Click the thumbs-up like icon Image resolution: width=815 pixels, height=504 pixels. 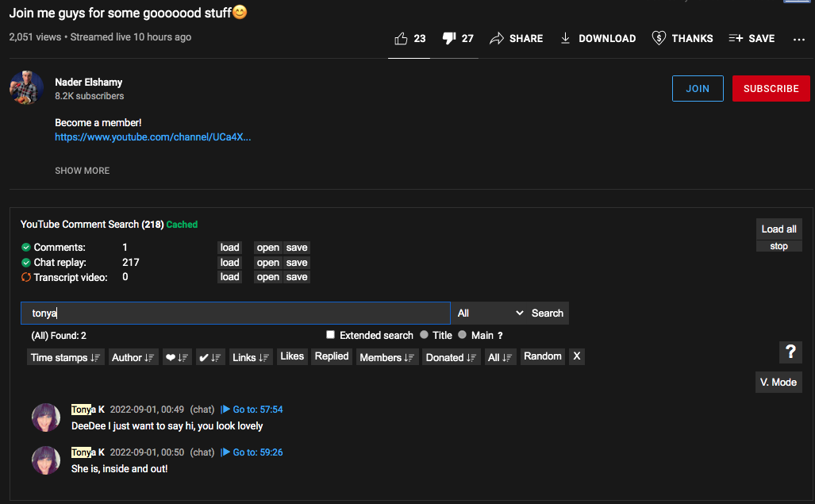coord(401,38)
